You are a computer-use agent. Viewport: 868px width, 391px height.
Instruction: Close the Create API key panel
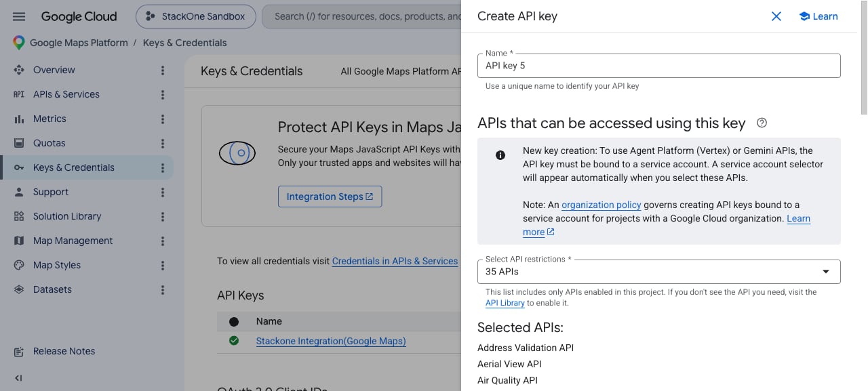776,16
